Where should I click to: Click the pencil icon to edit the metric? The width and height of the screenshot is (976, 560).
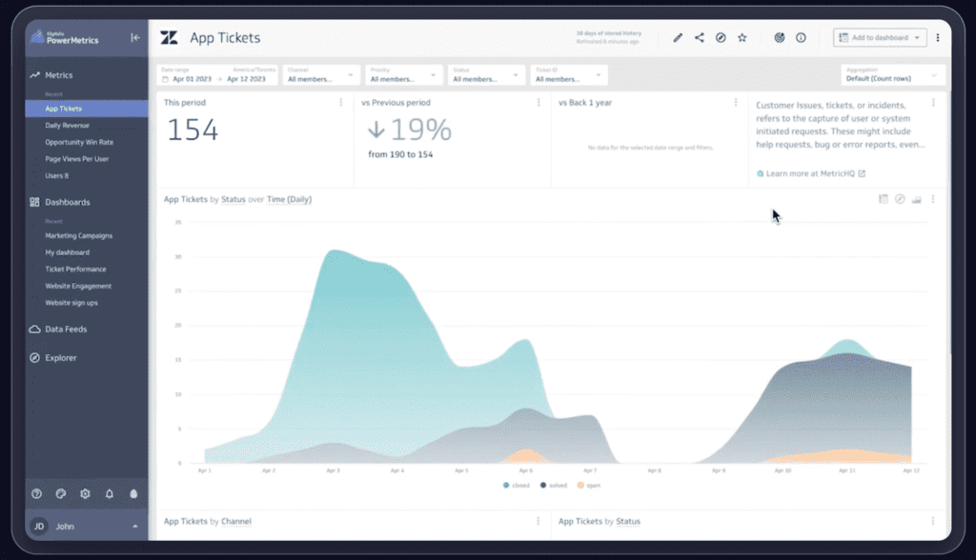click(x=678, y=37)
